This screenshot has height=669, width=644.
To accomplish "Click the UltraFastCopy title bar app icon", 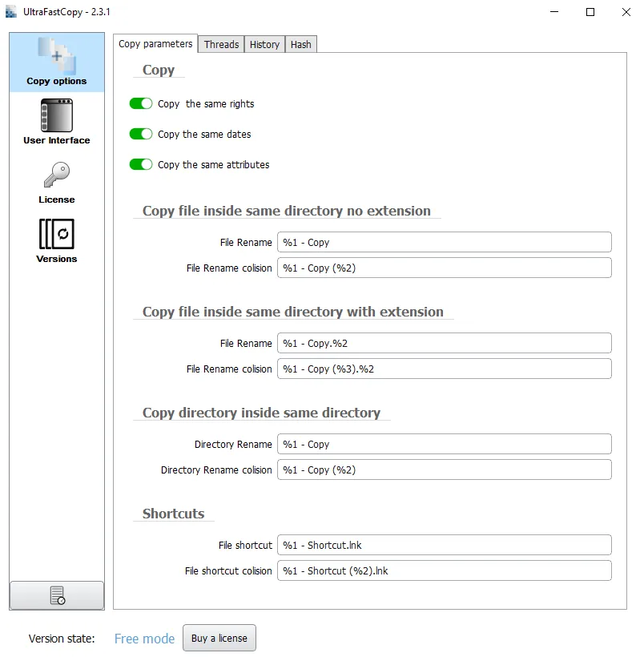I will click(10, 12).
